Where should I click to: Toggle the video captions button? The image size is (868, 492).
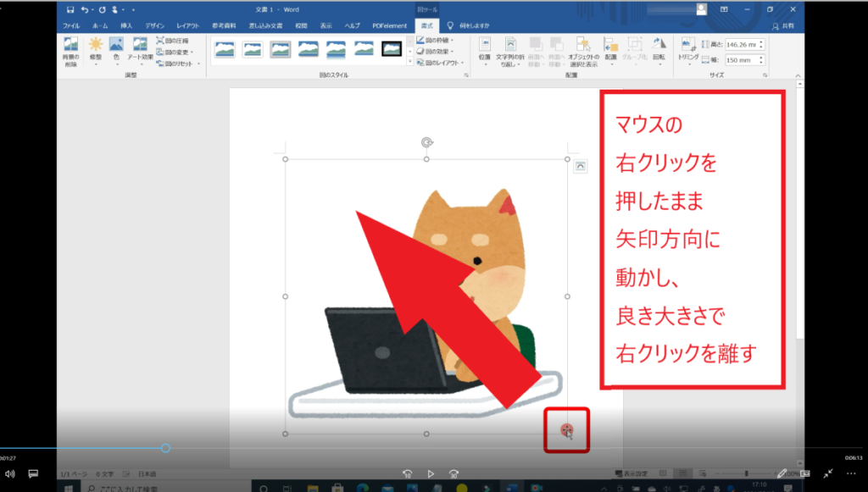coord(34,473)
